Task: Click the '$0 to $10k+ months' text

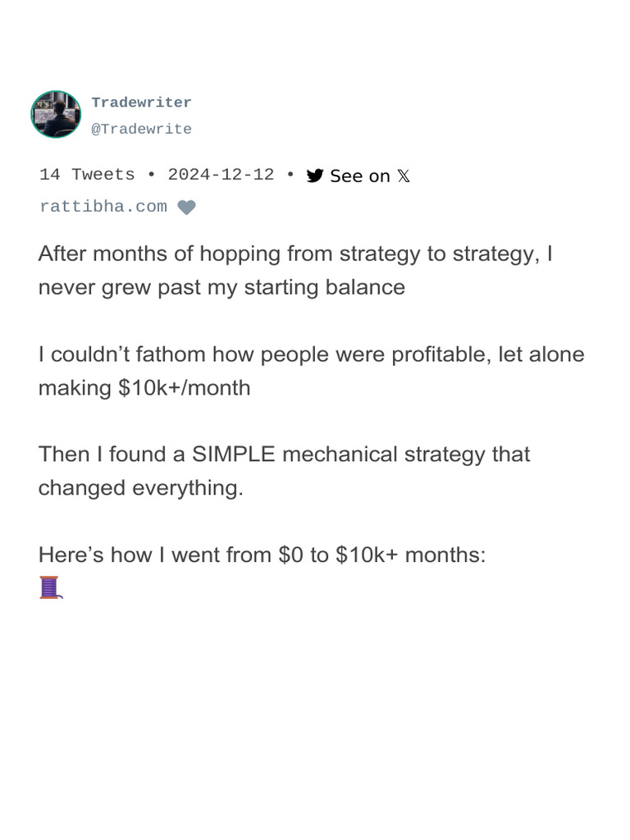Action: click(382, 555)
